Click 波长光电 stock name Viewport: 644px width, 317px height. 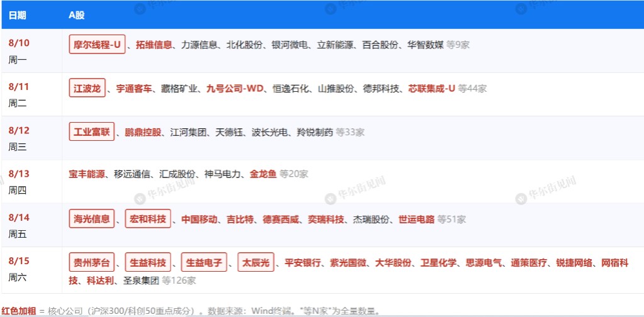tap(269, 133)
